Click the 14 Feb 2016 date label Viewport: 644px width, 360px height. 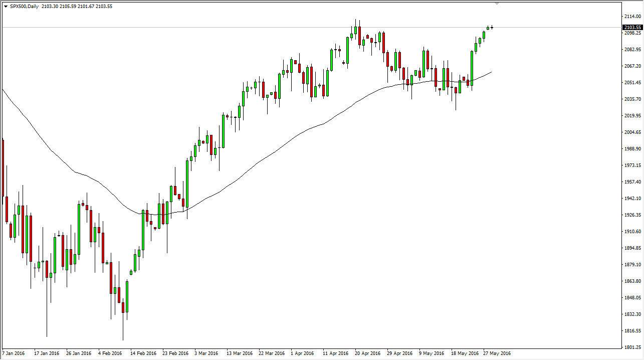(143, 353)
